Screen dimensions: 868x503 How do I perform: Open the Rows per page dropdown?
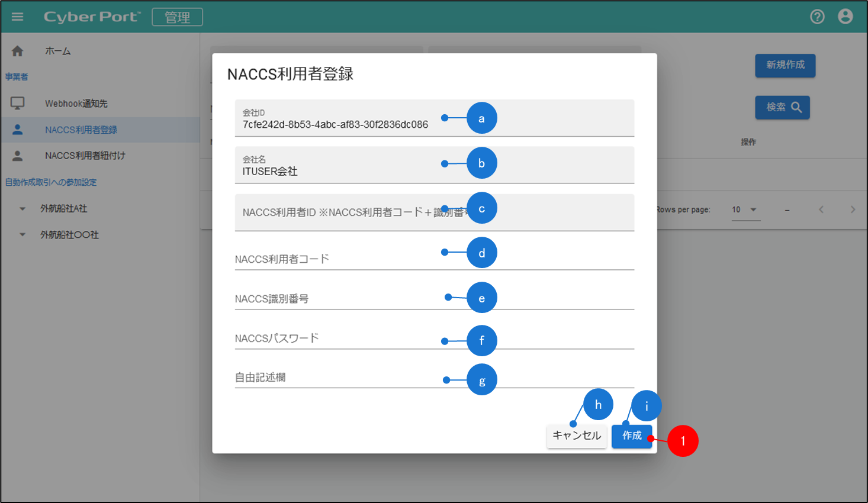pyautogui.click(x=745, y=209)
